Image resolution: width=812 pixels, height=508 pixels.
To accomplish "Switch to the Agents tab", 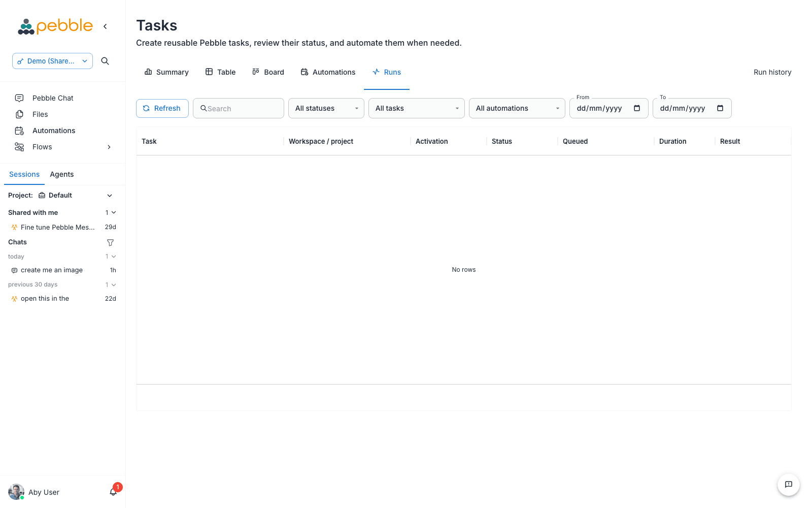I will point(62,174).
